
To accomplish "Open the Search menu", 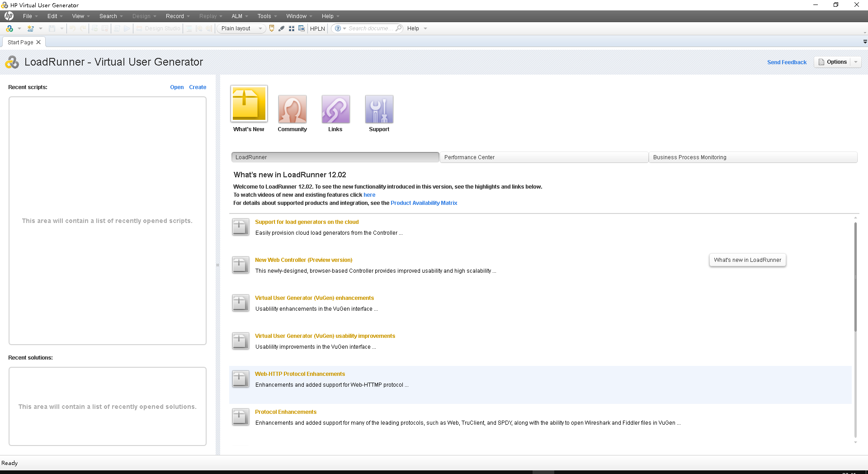I will coord(111,16).
